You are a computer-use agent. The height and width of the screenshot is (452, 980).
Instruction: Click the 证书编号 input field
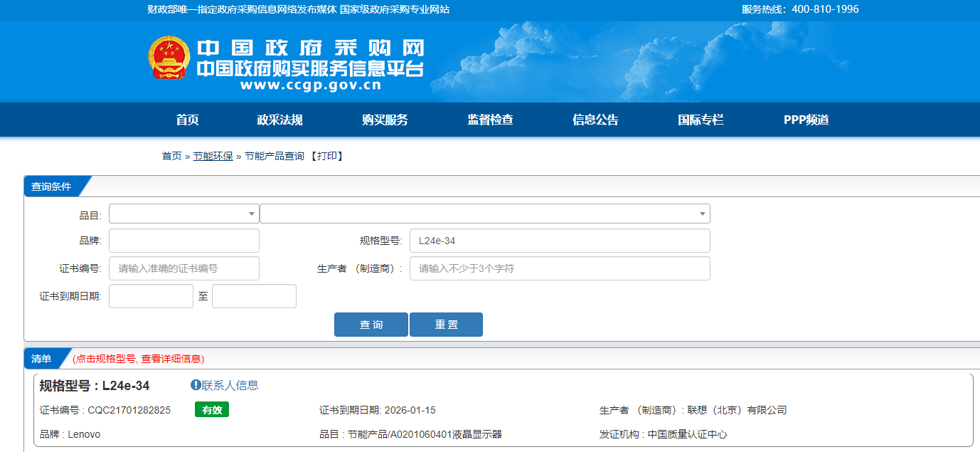[x=184, y=268]
